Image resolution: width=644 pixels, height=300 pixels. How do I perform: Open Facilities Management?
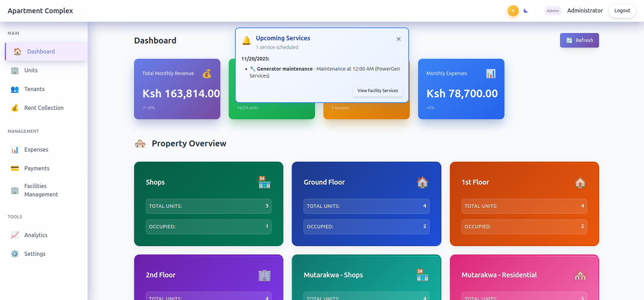tap(46, 190)
